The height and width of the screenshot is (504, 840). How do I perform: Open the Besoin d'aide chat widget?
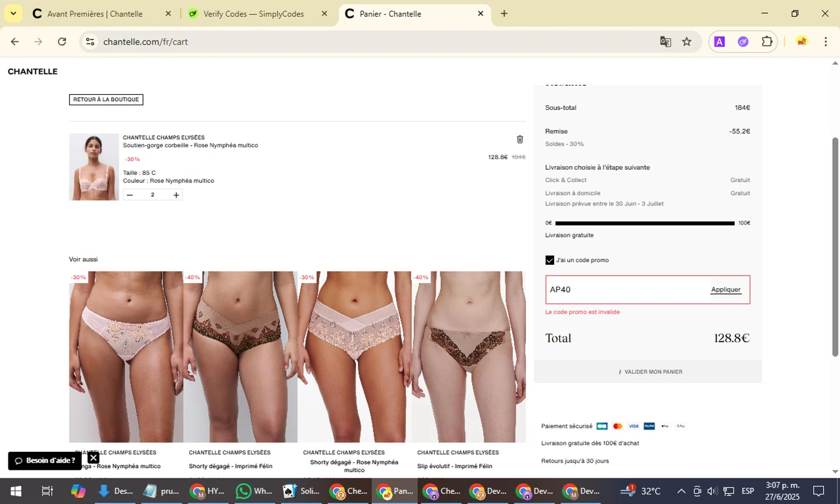point(45,461)
